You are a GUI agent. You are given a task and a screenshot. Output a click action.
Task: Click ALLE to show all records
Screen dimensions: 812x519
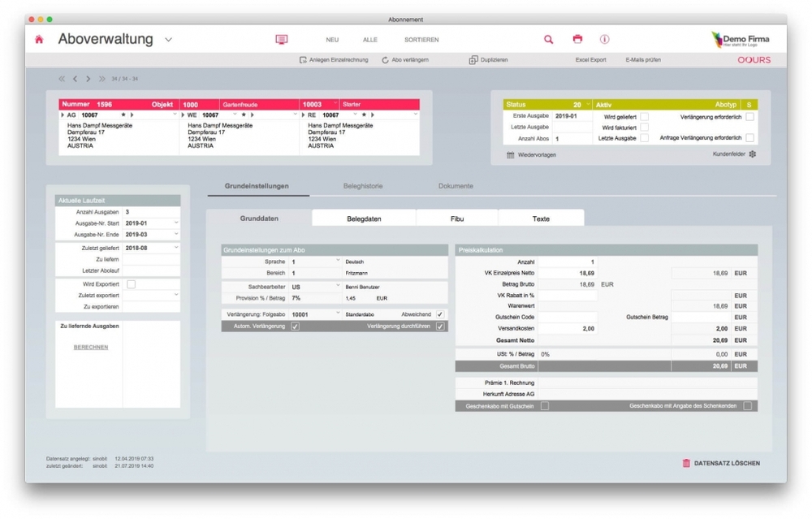pyautogui.click(x=369, y=40)
